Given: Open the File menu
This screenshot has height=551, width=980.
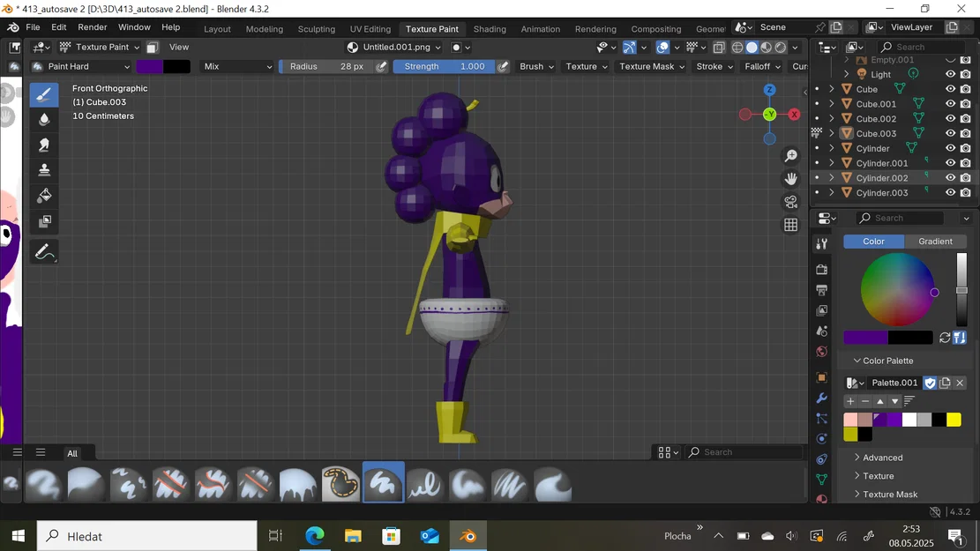Looking at the screenshot, I should (x=33, y=27).
